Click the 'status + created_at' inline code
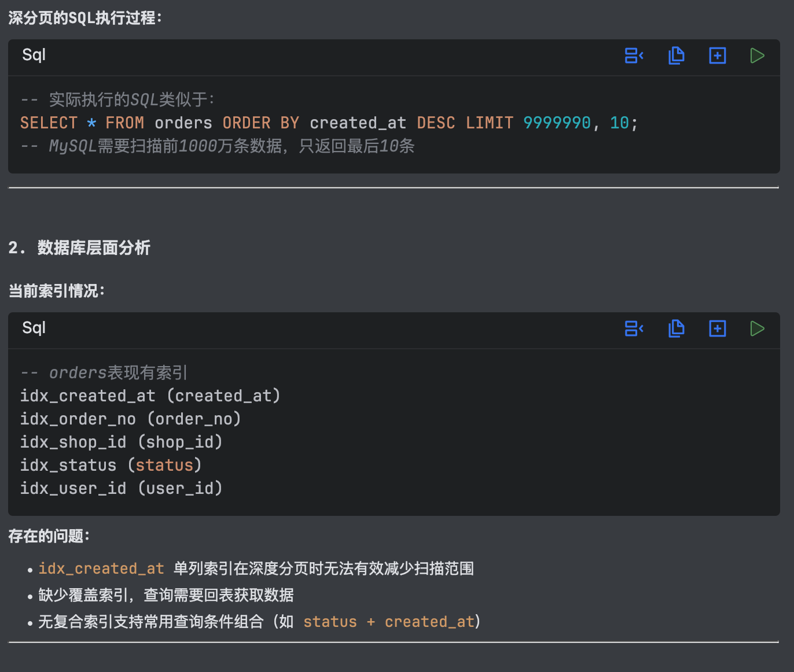Screen dimensions: 794x672 click(388, 622)
